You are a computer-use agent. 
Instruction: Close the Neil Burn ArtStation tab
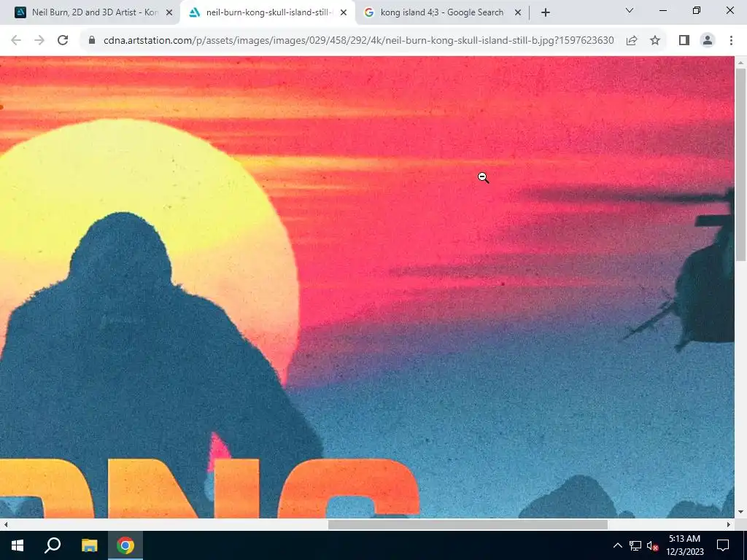coord(169,13)
